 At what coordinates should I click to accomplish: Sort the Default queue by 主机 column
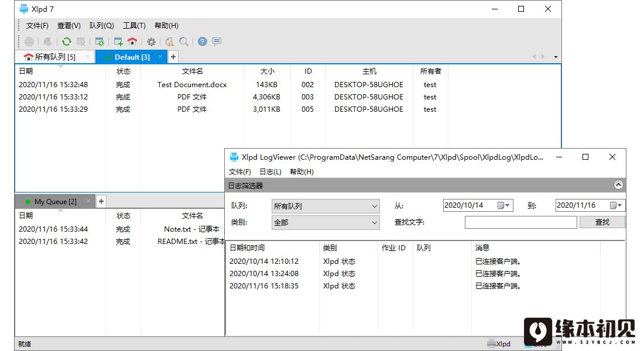coord(369,71)
